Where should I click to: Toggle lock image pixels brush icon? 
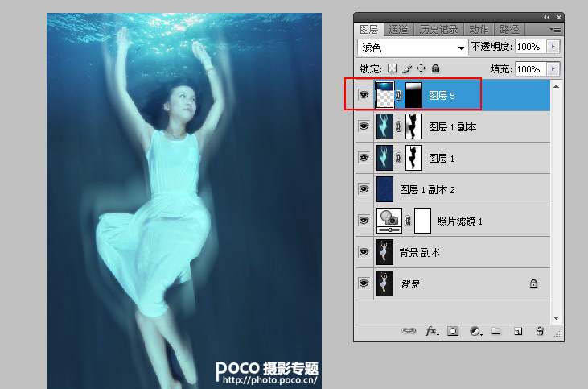407,68
